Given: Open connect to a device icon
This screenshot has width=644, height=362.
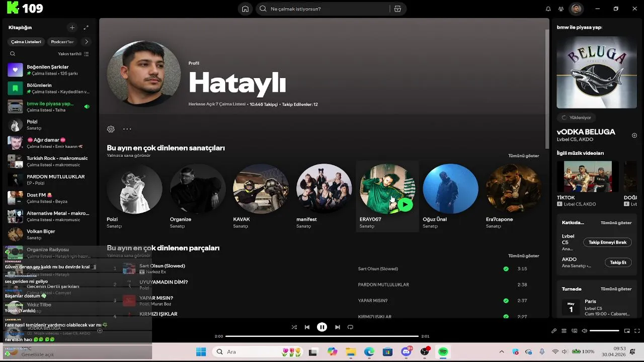Looking at the screenshot, I should coord(574,331).
